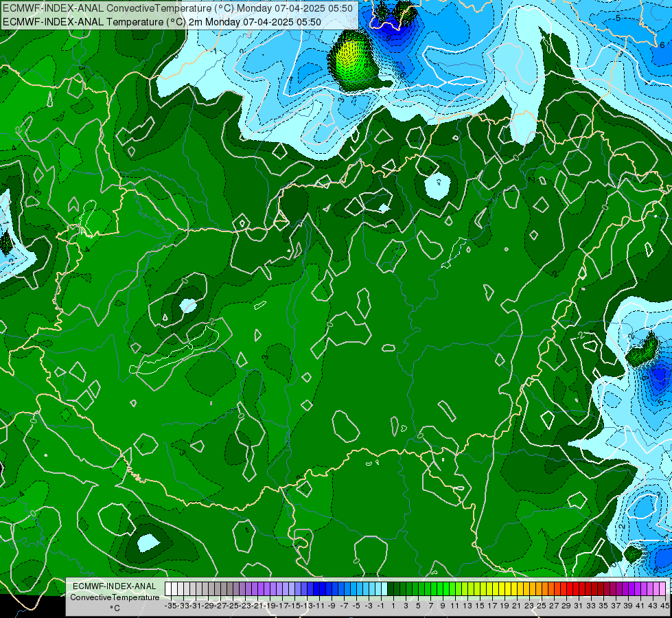This screenshot has height=618, width=672.
Task: Click the 1 scale label
Action: (x=393, y=606)
